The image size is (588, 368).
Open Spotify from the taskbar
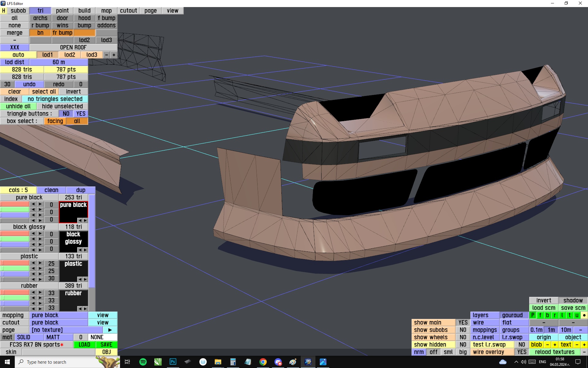tap(143, 362)
